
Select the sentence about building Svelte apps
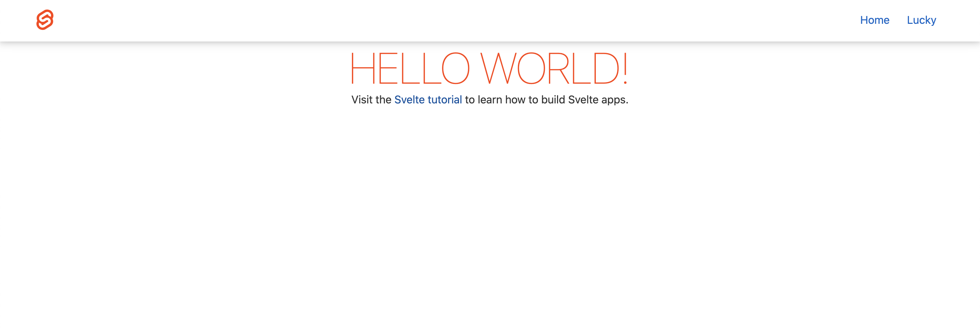coord(490,100)
